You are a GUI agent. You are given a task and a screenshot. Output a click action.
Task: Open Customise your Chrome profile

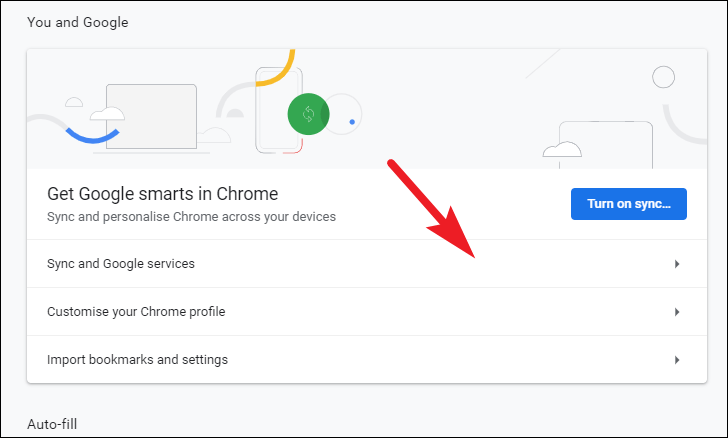[367, 312]
